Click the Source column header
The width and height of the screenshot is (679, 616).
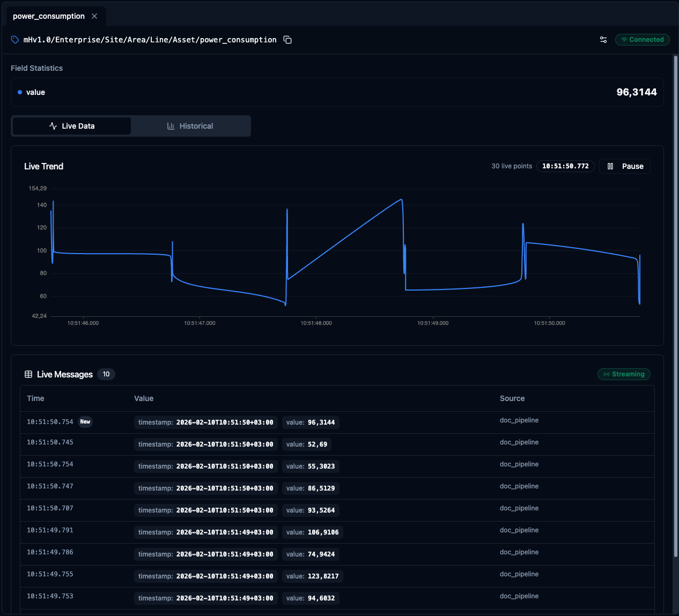[x=512, y=398]
